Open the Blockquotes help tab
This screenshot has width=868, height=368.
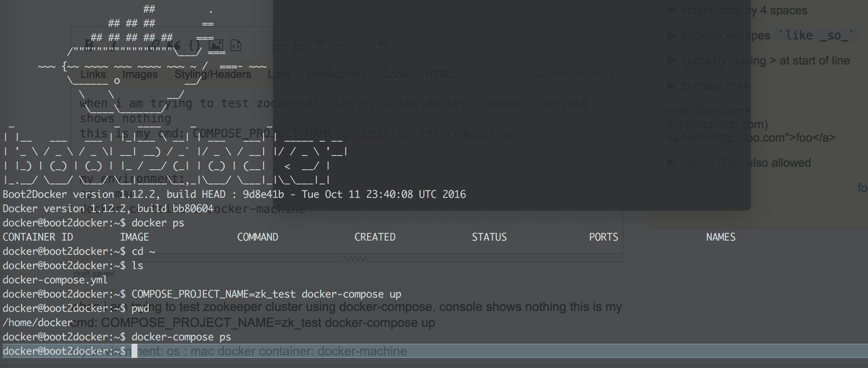pos(336,74)
